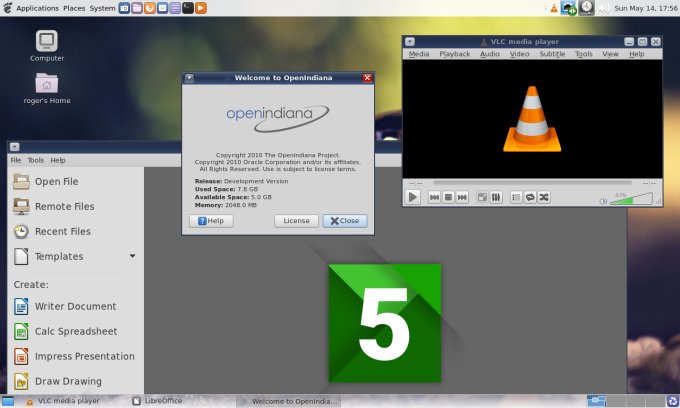
Task: Toggle loop mode in VLC
Action: click(x=530, y=198)
